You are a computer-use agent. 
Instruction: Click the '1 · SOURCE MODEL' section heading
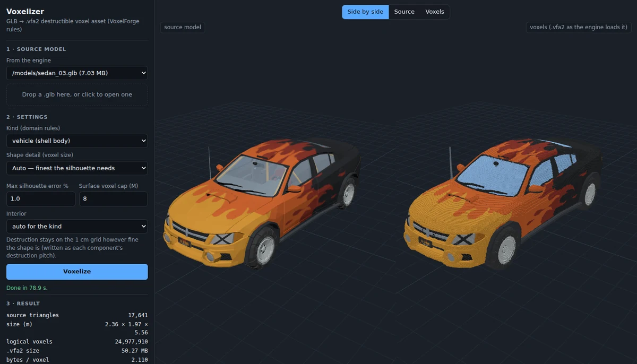[x=36, y=49]
